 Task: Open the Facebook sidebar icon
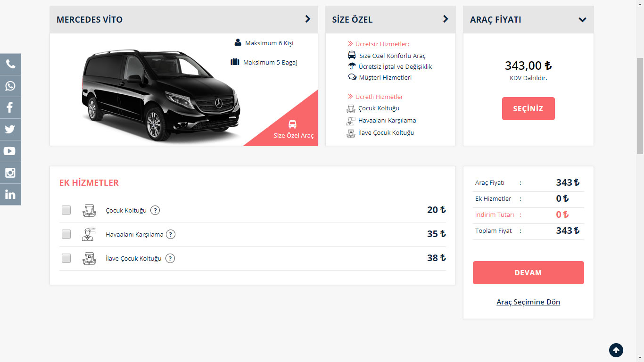(x=10, y=108)
